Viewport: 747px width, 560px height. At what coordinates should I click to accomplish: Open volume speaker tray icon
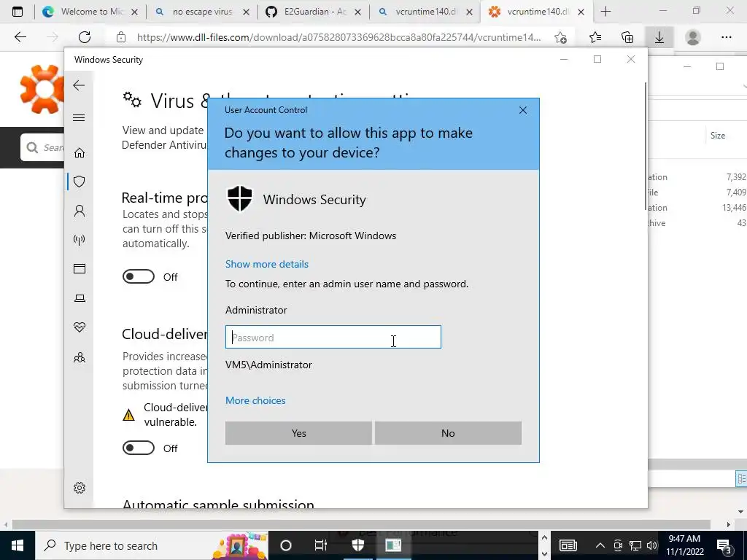(x=651, y=545)
